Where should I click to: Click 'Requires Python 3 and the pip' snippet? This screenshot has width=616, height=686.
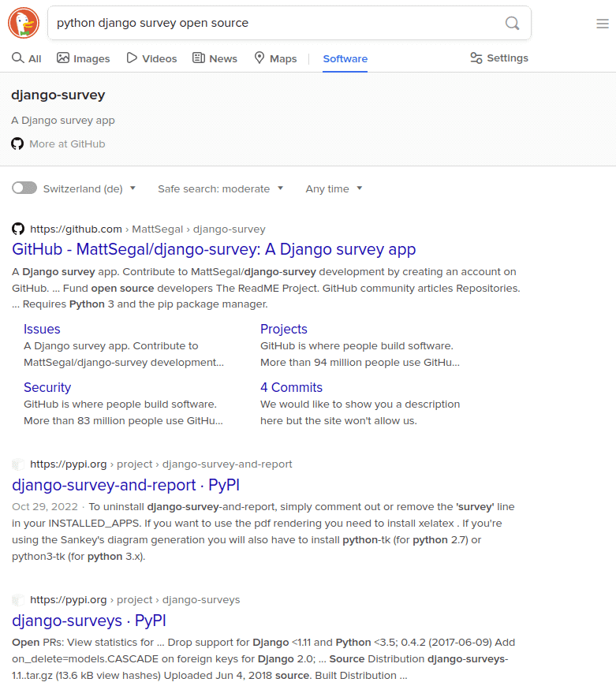pyautogui.click(x=140, y=304)
